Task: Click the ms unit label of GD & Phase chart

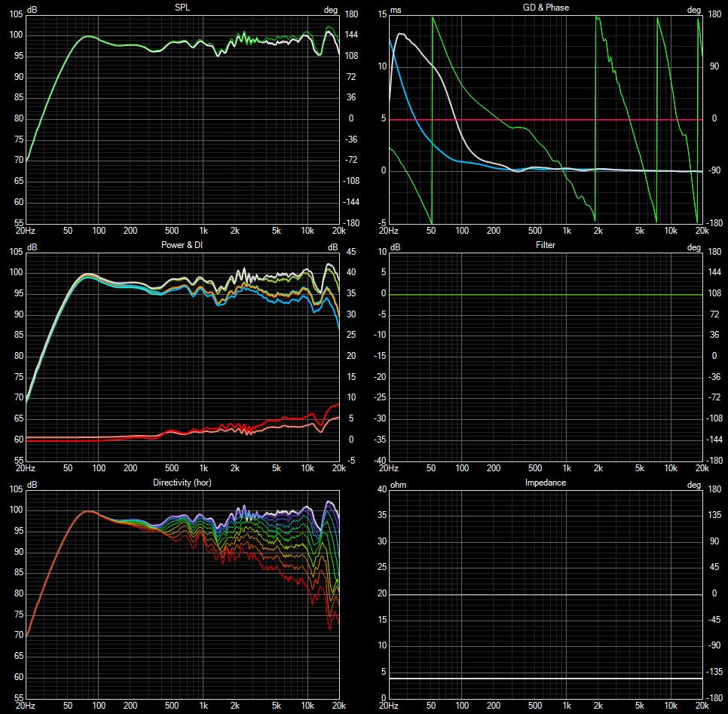Action: point(396,11)
